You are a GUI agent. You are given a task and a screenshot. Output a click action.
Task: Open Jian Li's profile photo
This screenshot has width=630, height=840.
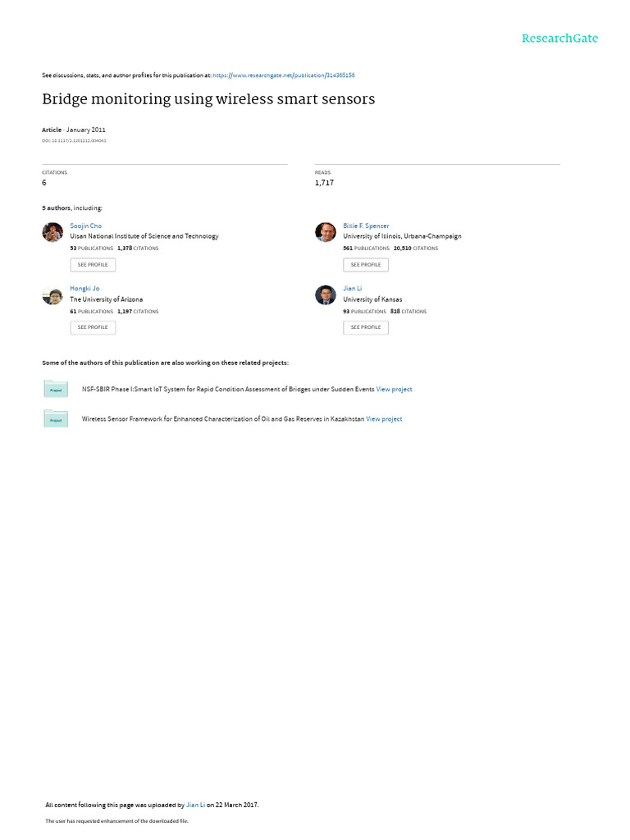326,295
